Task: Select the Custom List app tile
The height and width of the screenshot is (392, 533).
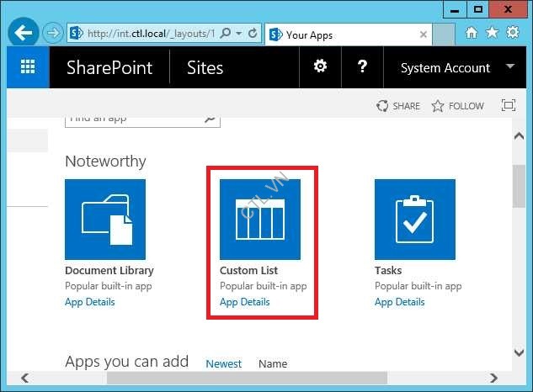Action: tap(260, 219)
